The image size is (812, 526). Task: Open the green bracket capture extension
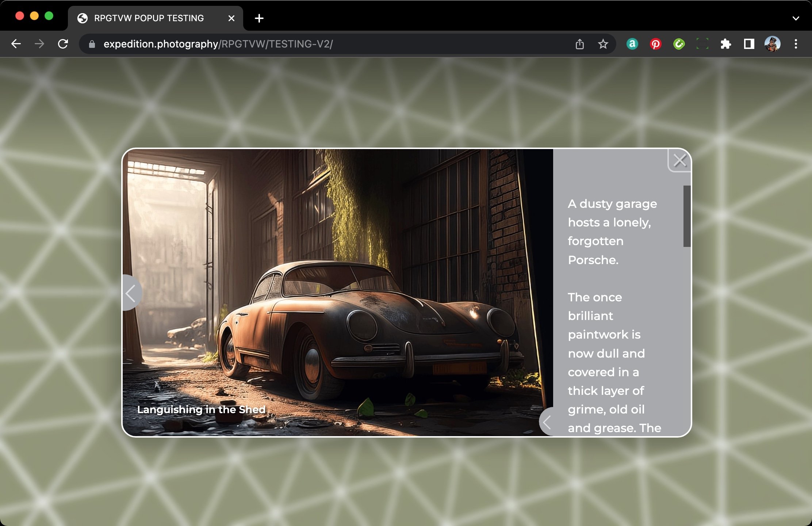click(x=702, y=44)
